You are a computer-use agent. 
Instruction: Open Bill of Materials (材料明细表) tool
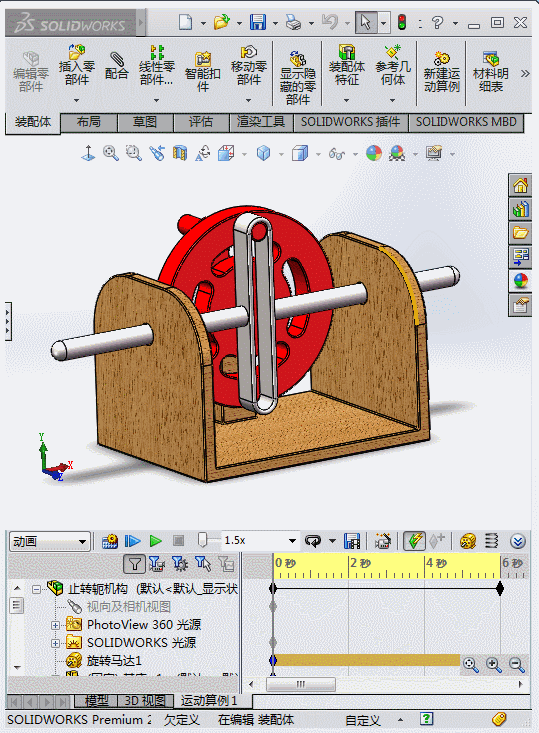point(490,72)
